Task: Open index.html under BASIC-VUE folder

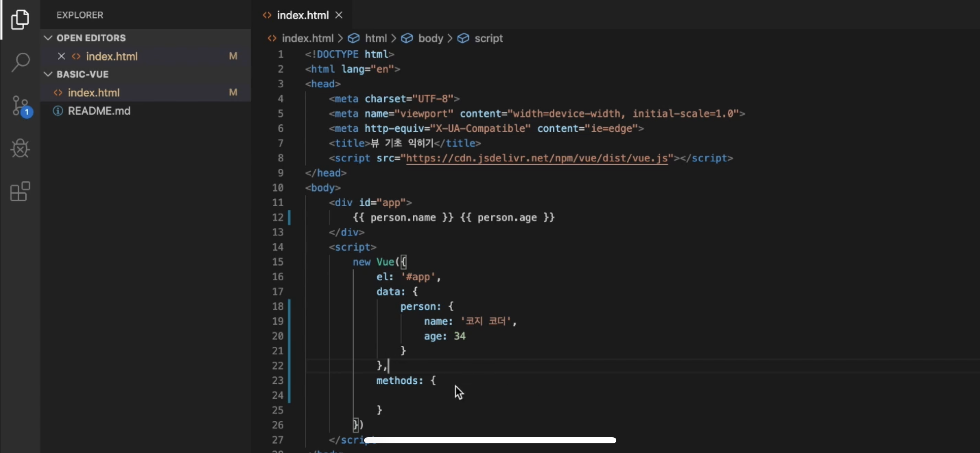Action: 146,93
